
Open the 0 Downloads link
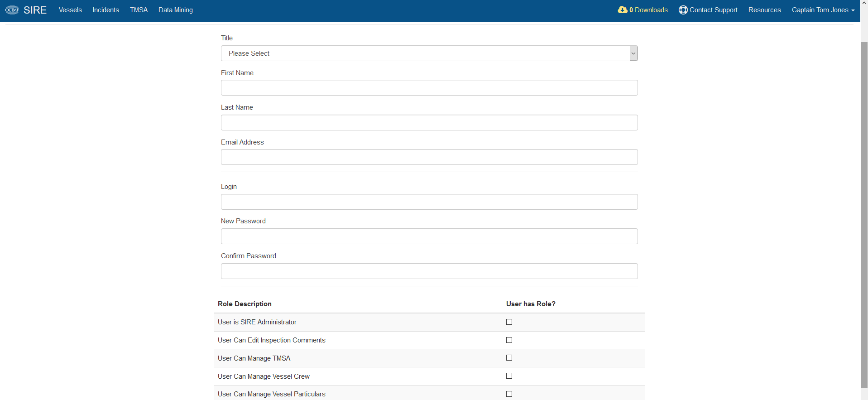[x=643, y=10]
